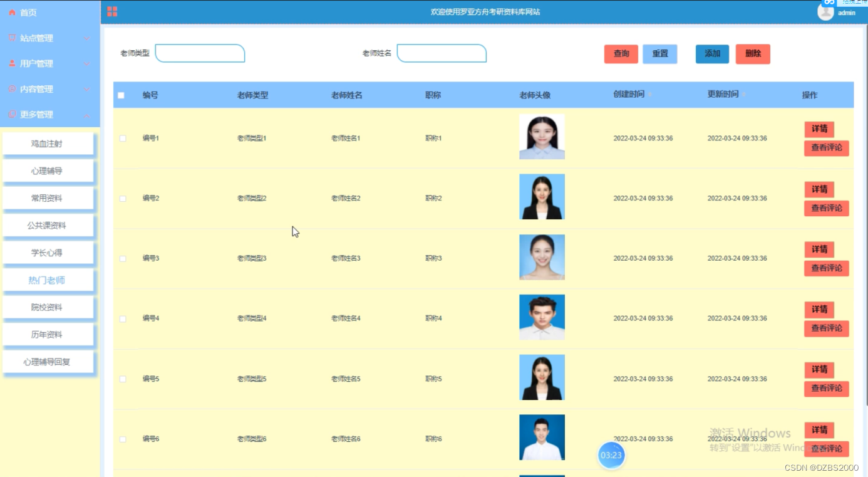Viewport: 868px width, 477px height.
Task: Click the 用户管理 person icon
Action: click(12, 64)
